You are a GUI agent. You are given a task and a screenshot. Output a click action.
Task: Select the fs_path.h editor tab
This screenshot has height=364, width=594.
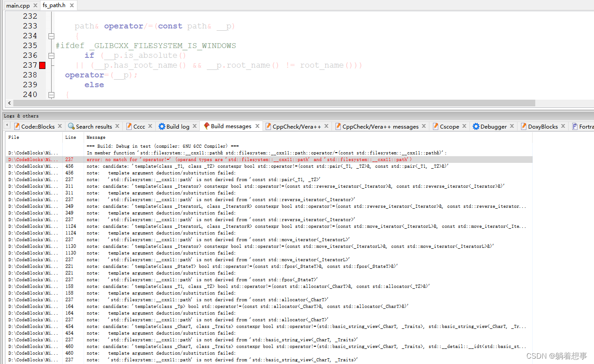pyautogui.click(x=54, y=5)
